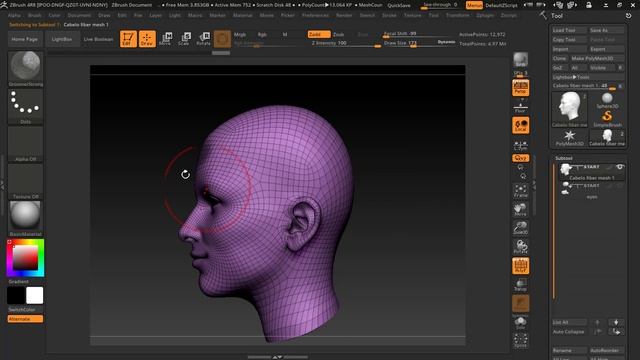Toggle Live Boolean mode
This screenshot has height=360, width=640.
tap(98, 39)
